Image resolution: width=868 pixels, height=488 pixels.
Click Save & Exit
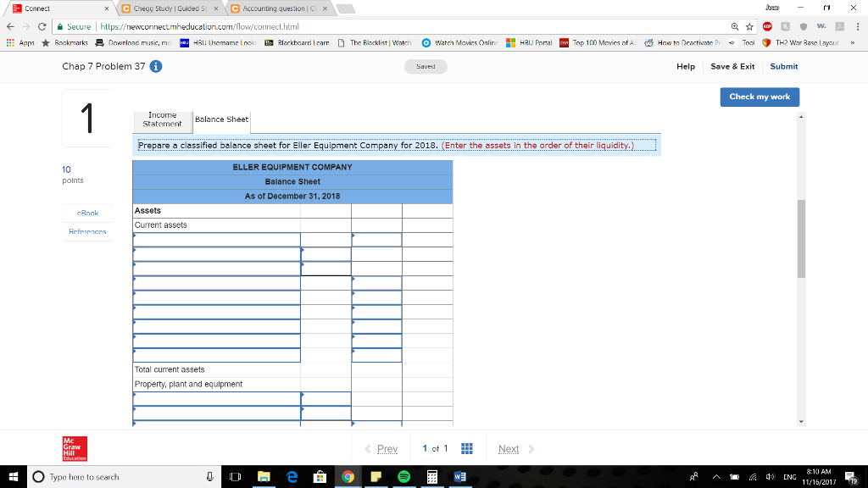[732, 66]
